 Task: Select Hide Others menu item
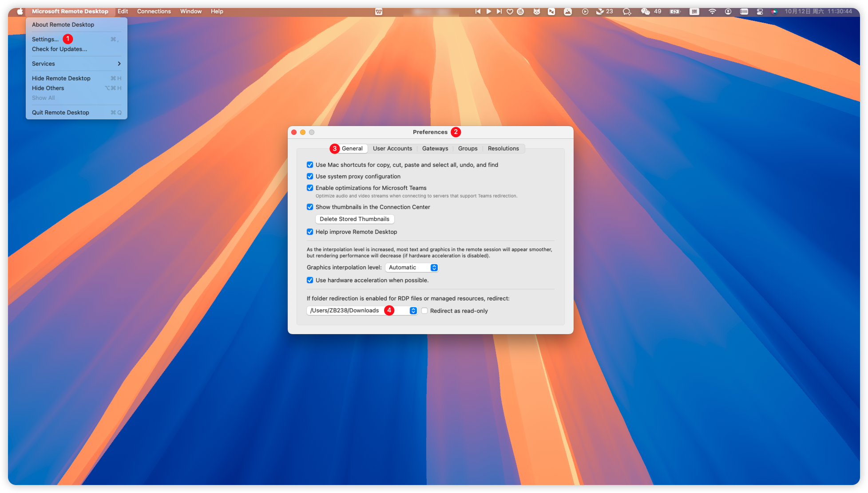click(76, 88)
